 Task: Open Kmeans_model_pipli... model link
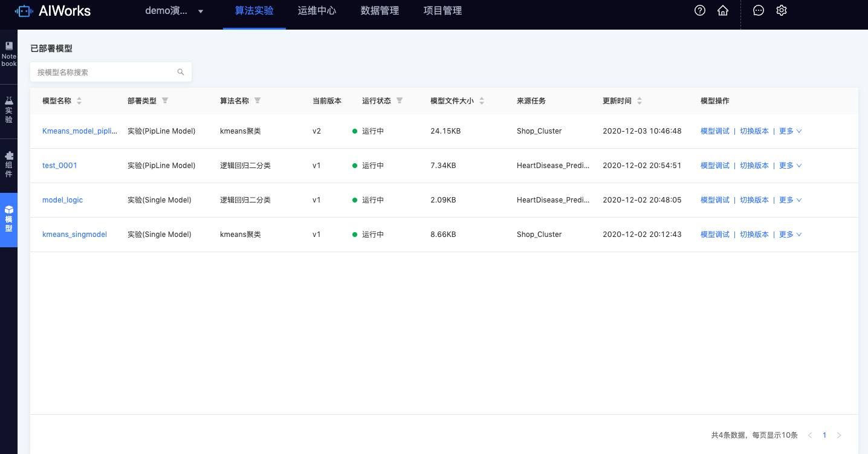79,131
